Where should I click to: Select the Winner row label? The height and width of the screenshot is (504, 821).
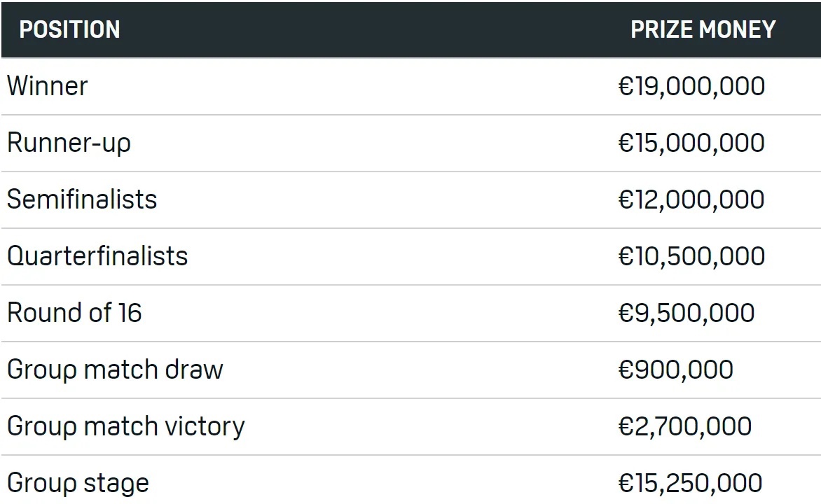point(48,86)
